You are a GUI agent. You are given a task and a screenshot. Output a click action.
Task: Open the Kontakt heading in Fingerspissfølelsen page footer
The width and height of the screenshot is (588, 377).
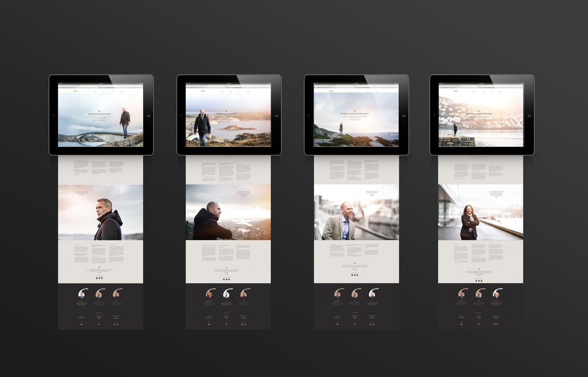(100, 313)
